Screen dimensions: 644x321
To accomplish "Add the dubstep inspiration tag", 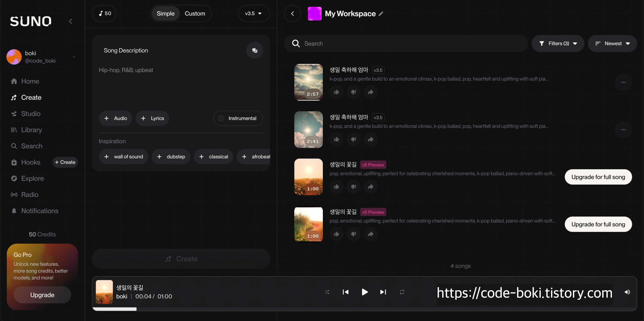I will tap(171, 157).
